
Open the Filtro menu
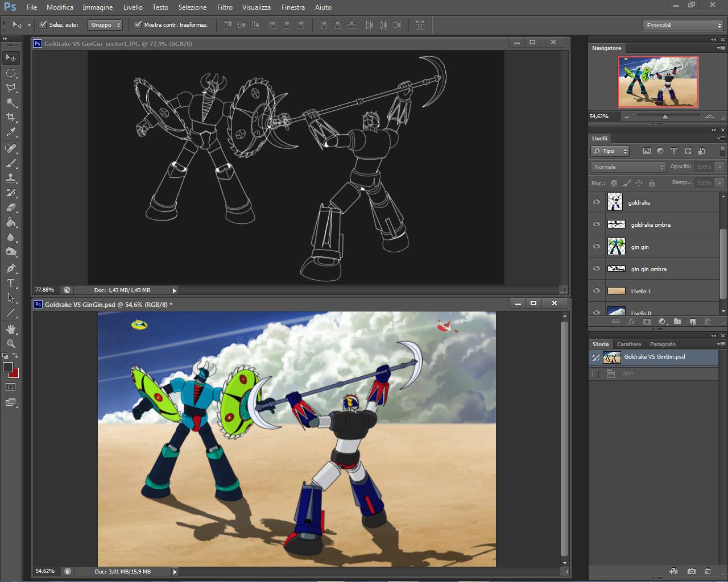click(225, 7)
